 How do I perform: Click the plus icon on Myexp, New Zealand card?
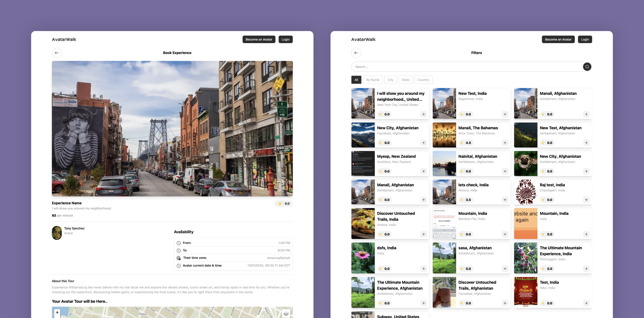pyautogui.click(x=423, y=171)
